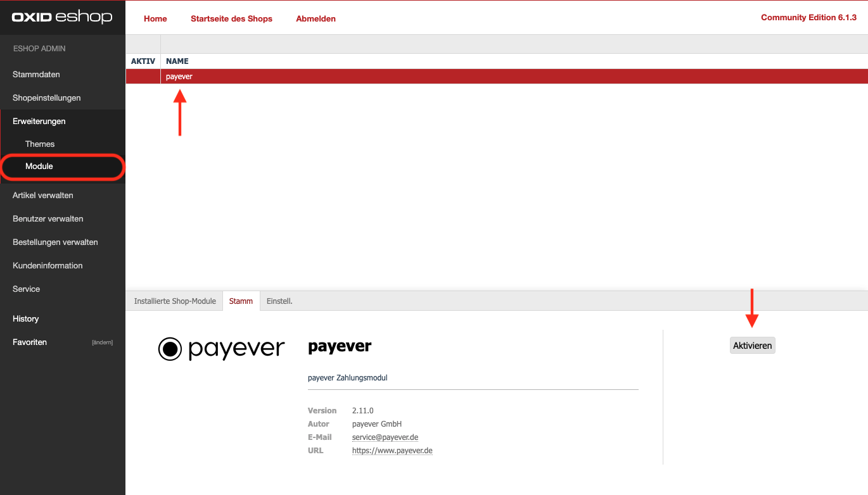Go to Startseite des Shops
The image size is (868, 495).
coord(231,18)
